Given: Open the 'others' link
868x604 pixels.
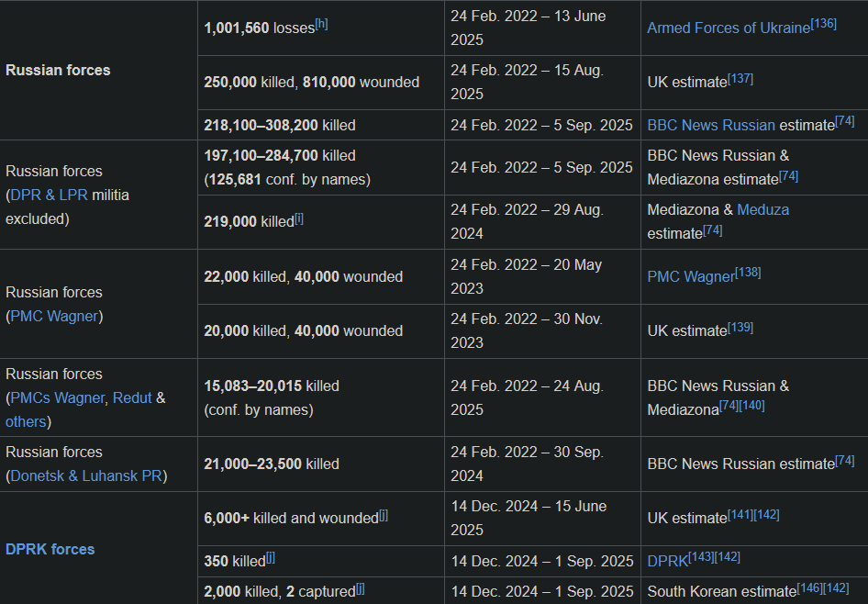Looking at the screenshot, I should point(26,422).
